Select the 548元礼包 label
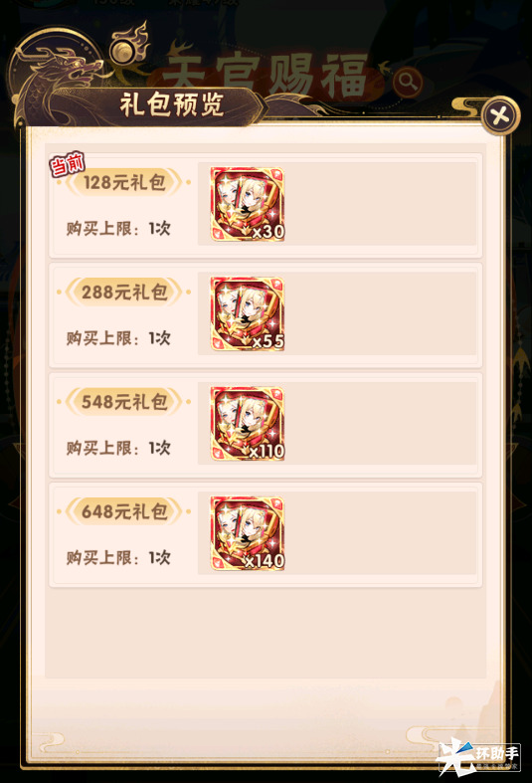The width and height of the screenshot is (532, 783). point(123,402)
